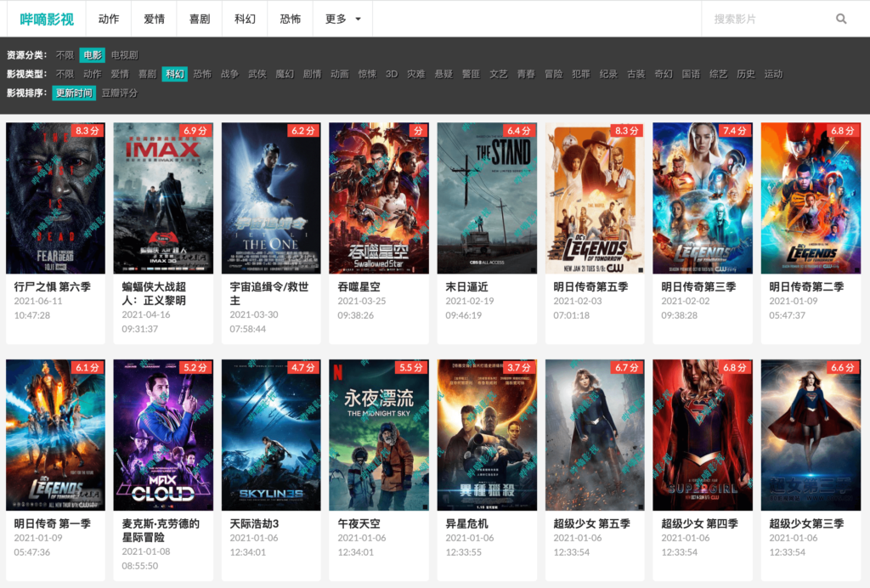Click title link 吞噬星空
The image size is (870, 588).
pos(359,287)
